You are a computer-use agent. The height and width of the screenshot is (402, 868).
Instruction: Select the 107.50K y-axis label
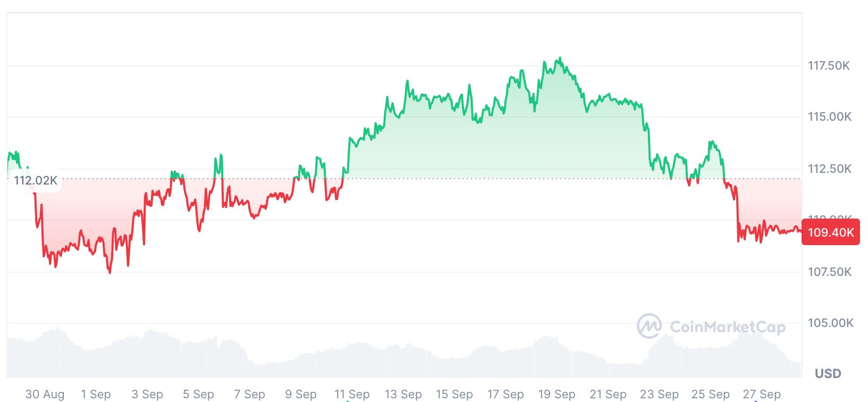[829, 272]
